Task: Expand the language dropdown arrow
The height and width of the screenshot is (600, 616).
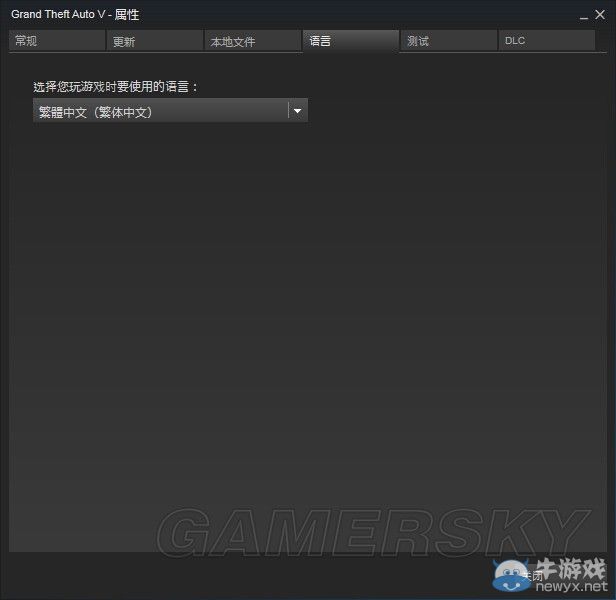Action: (x=298, y=111)
